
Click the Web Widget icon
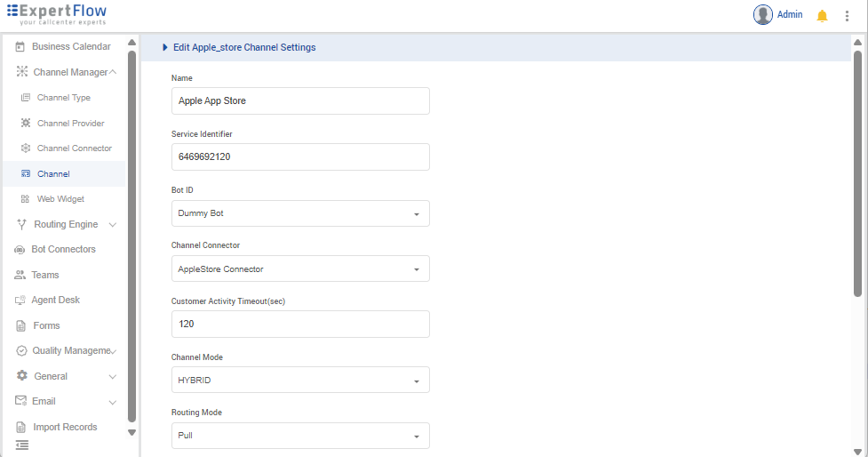pyautogui.click(x=26, y=199)
